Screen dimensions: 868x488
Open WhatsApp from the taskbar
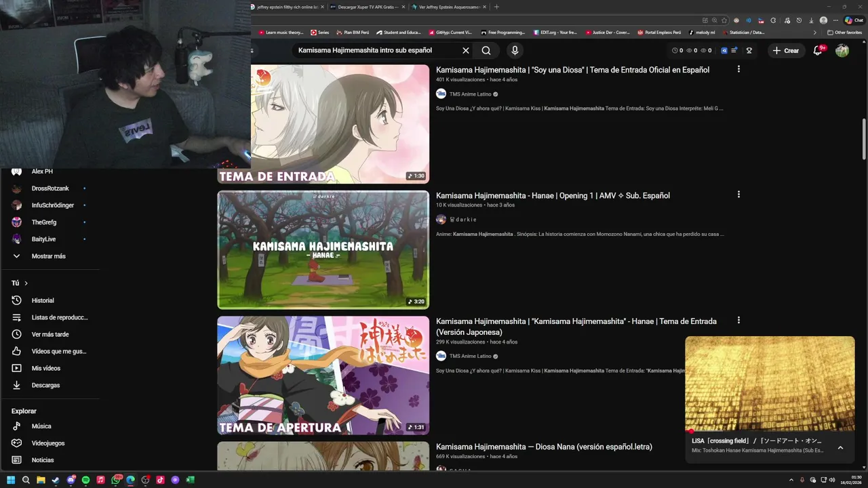pyautogui.click(x=116, y=480)
